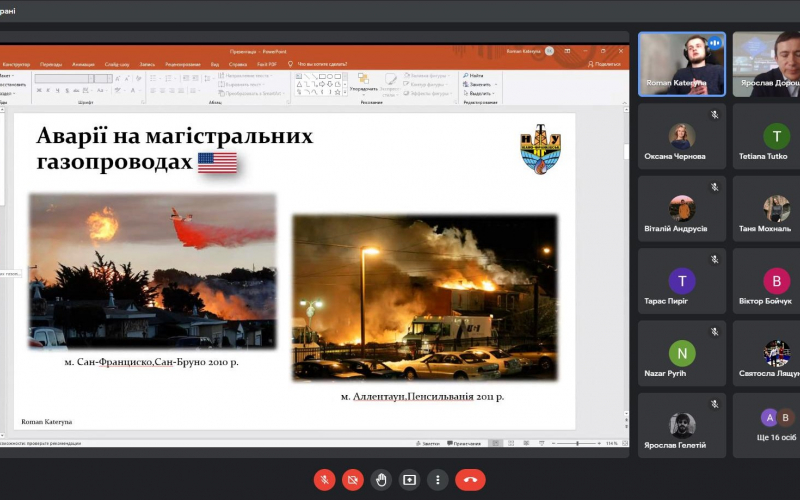The height and width of the screenshot is (500, 800).
Task: Click the 'Что вы хотите сделать?' search box
Action: [x=322, y=64]
